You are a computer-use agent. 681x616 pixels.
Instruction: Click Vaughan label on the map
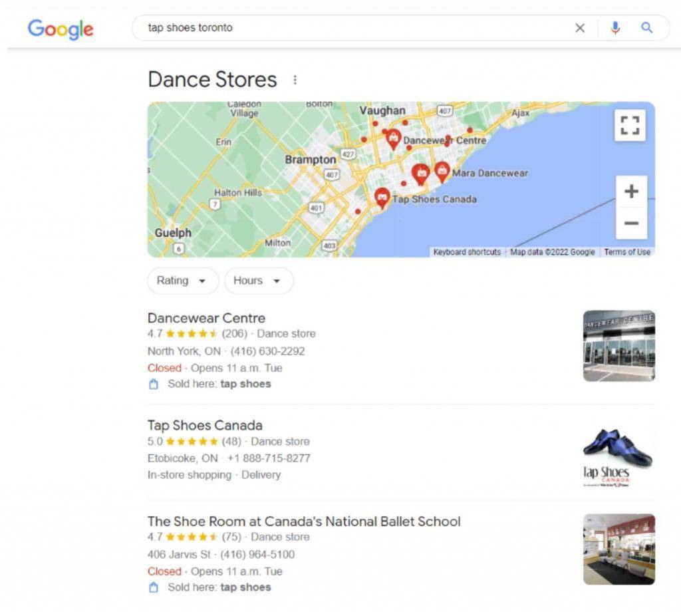(382, 110)
